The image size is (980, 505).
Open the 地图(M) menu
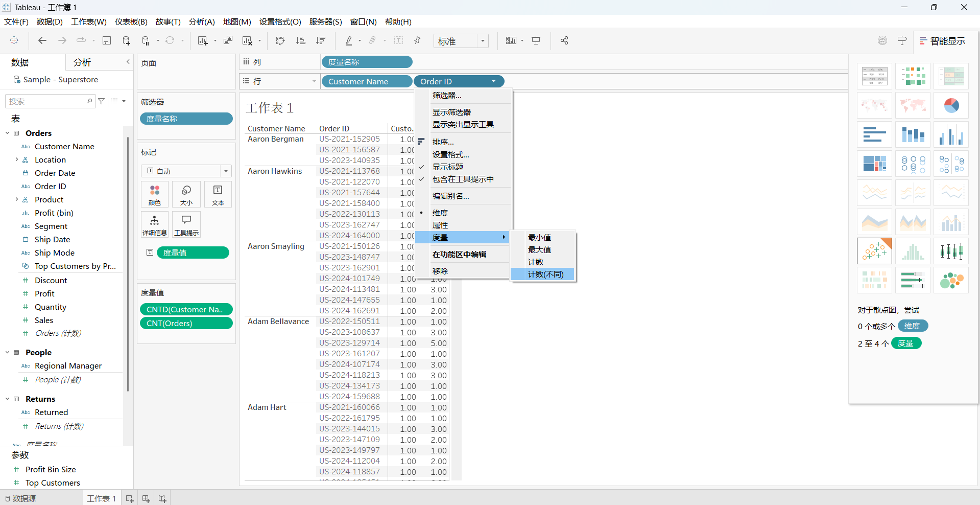(237, 21)
